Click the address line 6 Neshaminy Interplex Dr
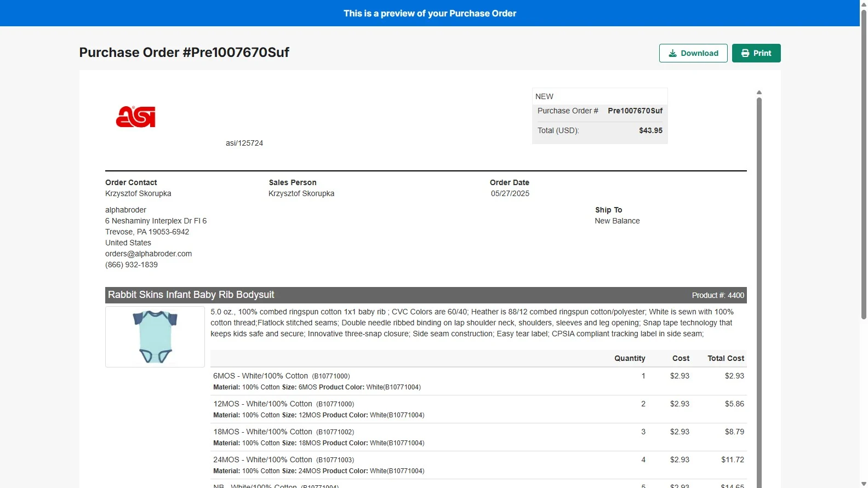 (156, 221)
